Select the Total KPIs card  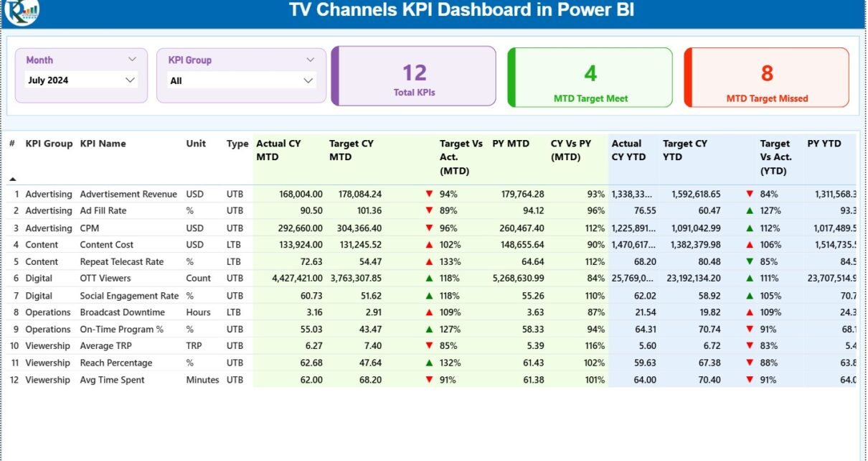pyautogui.click(x=414, y=77)
